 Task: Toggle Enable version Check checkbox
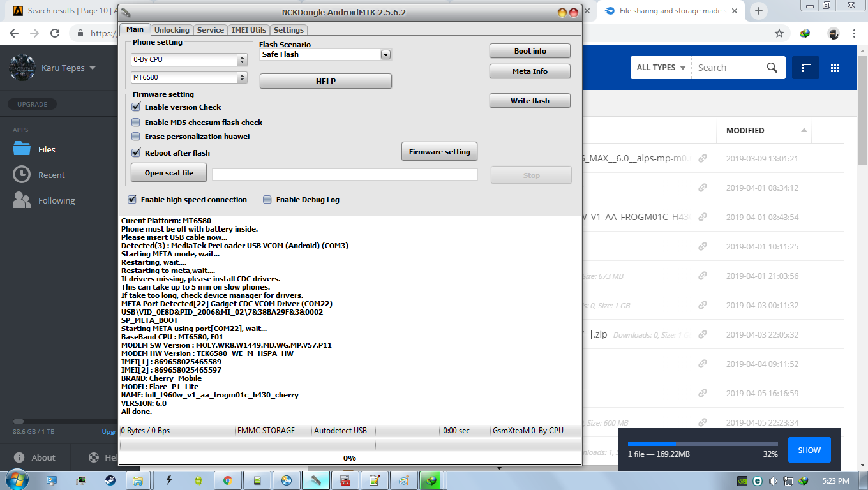(x=135, y=107)
